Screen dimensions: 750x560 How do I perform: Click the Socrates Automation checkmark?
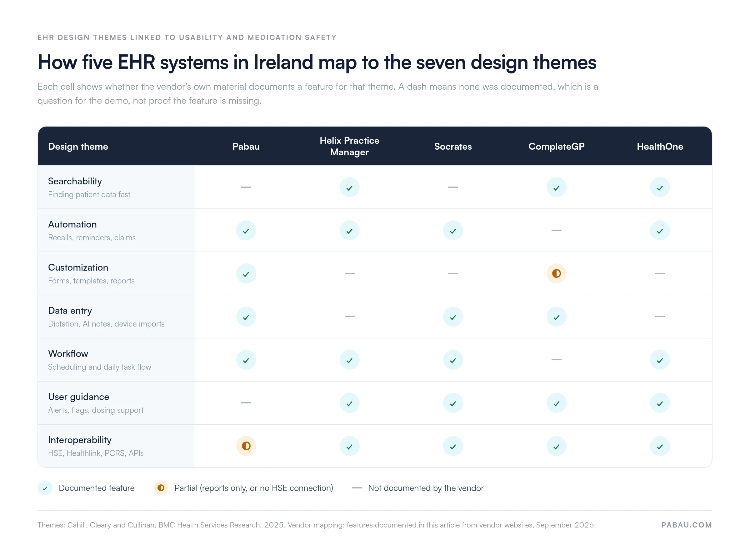pos(453,231)
